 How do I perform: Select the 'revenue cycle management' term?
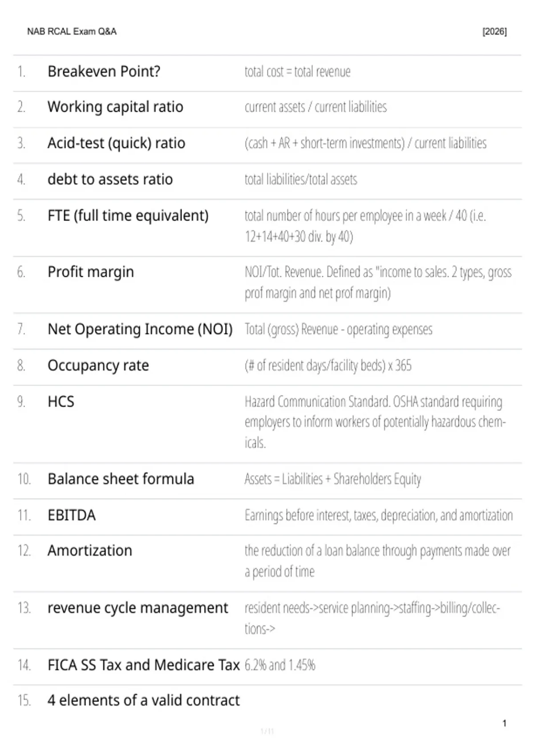138,608
